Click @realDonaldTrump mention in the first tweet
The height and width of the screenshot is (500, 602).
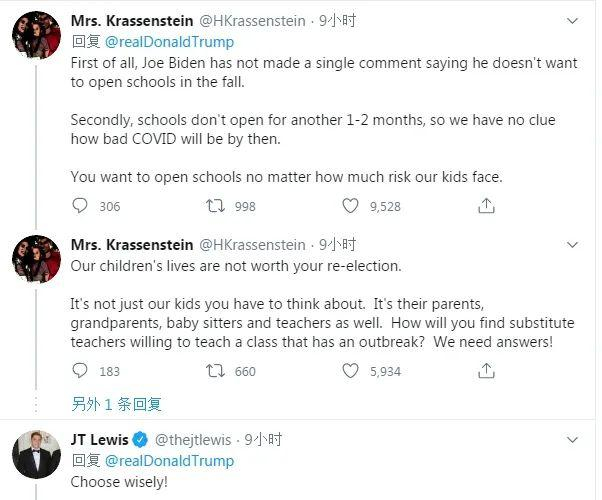(169, 42)
